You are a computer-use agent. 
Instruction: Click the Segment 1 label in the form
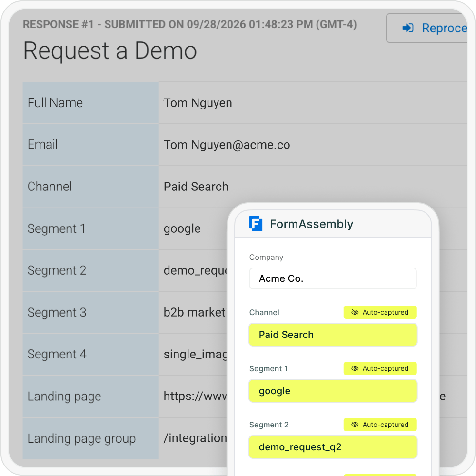point(268,369)
